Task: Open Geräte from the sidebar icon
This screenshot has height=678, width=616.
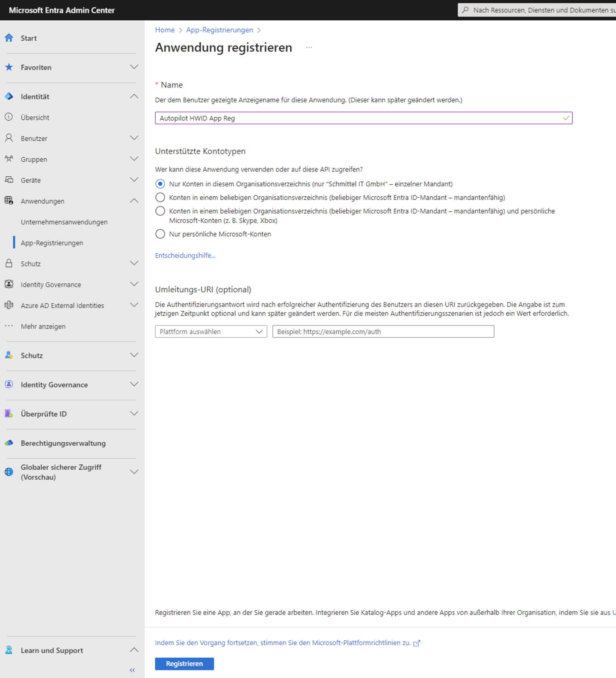Action: pos(8,180)
